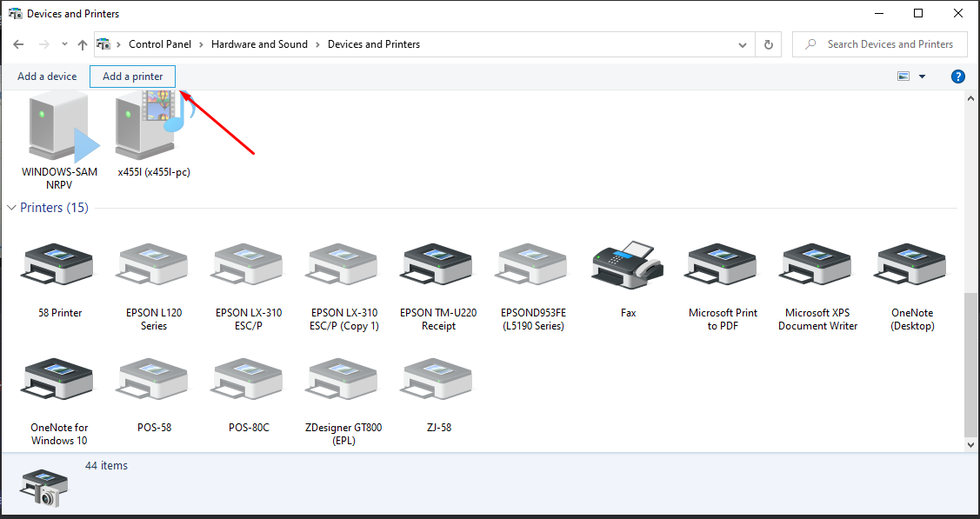Viewport: 980px width, 519px height.
Task: Open the Help question mark icon
Action: click(957, 77)
